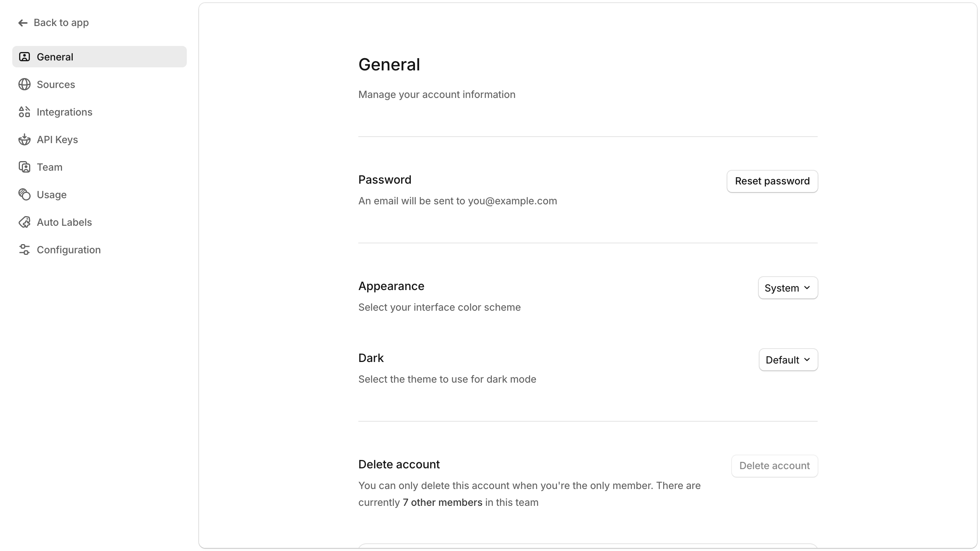The height and width of the screenshot is (551, 980).
Task: Click the Integrations shapes icon
Action: pos(24,112)
